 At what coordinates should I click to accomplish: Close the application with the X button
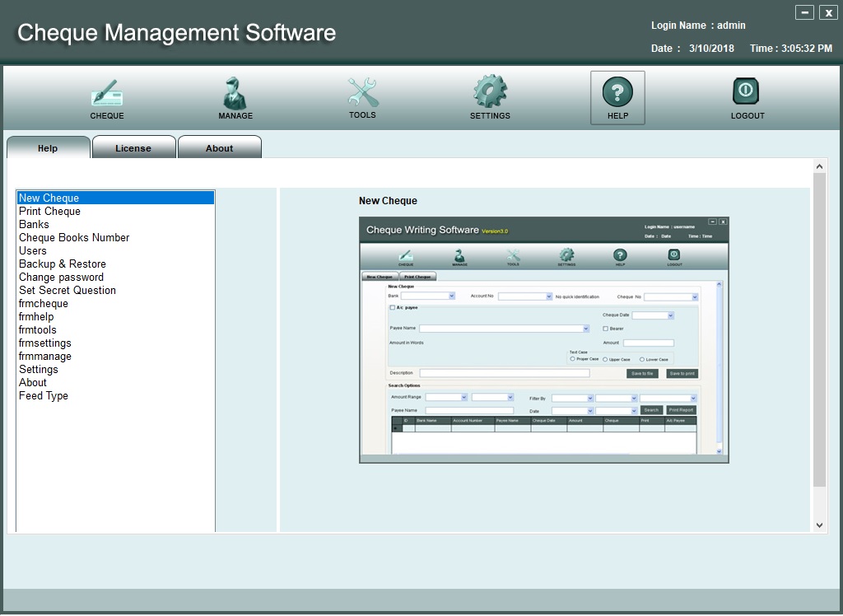click(x=827, y=12)
